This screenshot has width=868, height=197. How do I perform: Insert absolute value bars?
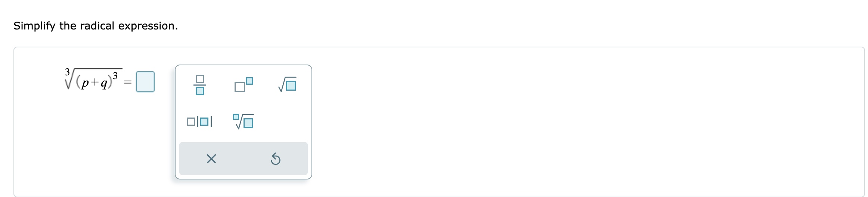(x=199, y=122)
